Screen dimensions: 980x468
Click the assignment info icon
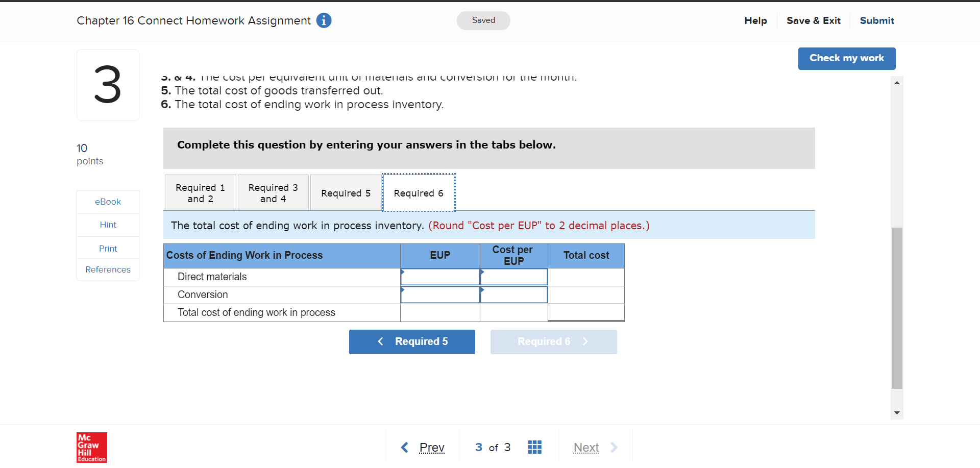[323, 20]
